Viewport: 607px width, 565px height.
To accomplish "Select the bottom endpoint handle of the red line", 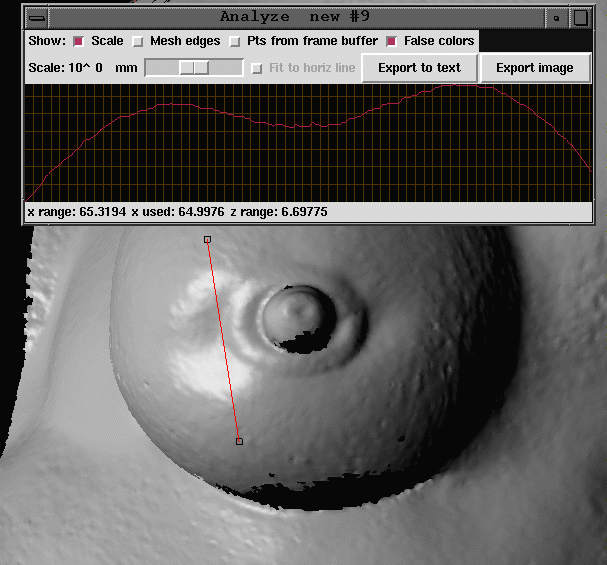I will (x=239, y=441).
